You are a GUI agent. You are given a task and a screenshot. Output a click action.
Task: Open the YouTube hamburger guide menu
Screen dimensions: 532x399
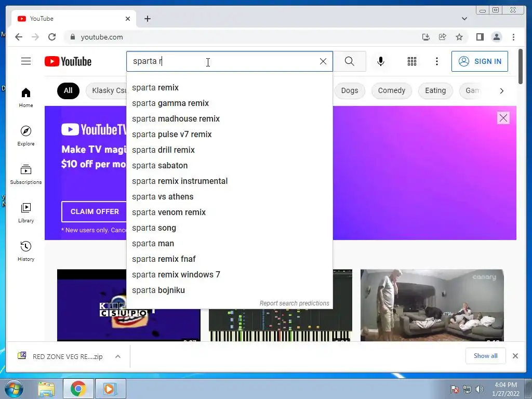pos(26,61)
